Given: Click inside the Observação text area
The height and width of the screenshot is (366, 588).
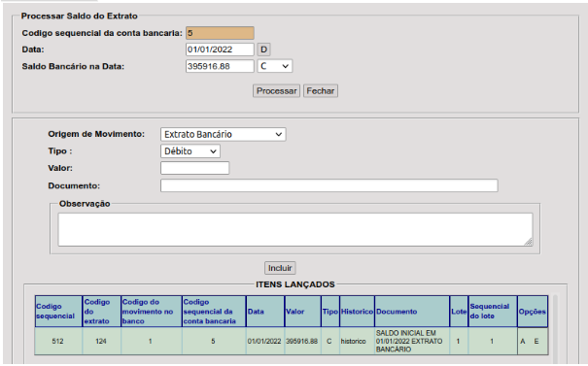Looking at the screenshot, I should (x=295, y=230).
